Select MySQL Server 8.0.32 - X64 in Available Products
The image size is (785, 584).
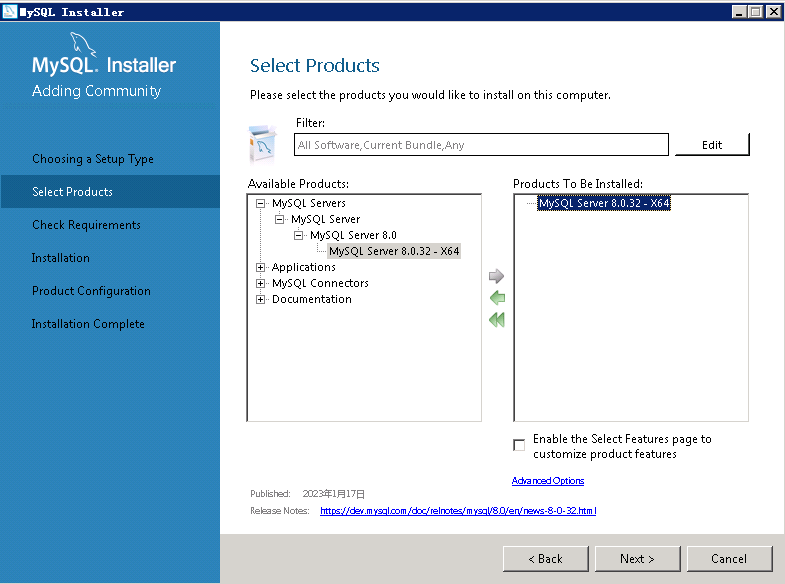pos(394,251)
